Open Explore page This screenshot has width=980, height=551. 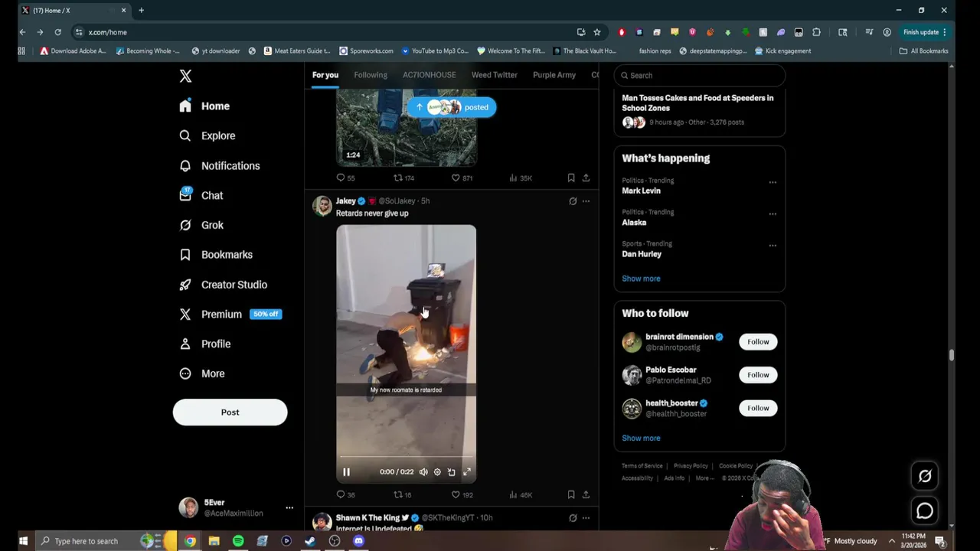207,135
